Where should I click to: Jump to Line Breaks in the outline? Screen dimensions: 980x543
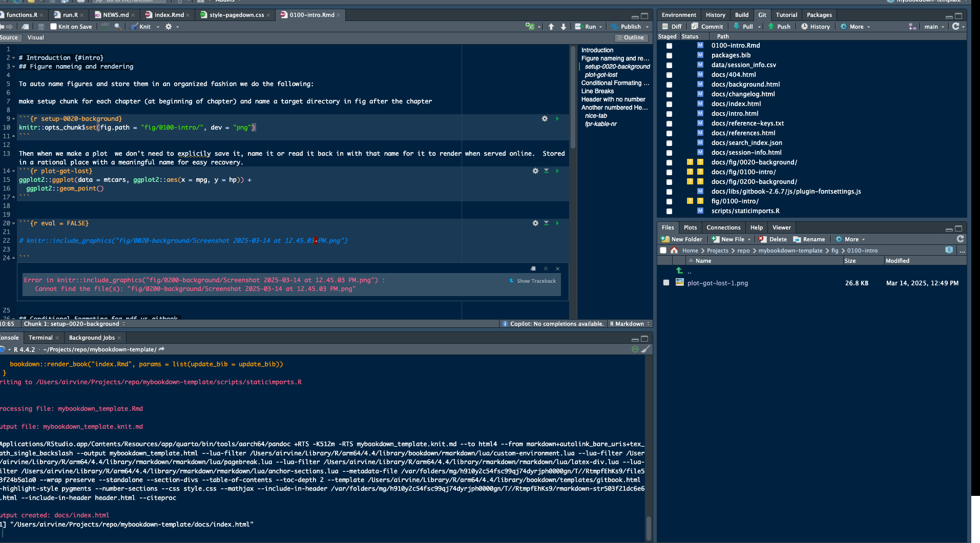coord(597,91)
